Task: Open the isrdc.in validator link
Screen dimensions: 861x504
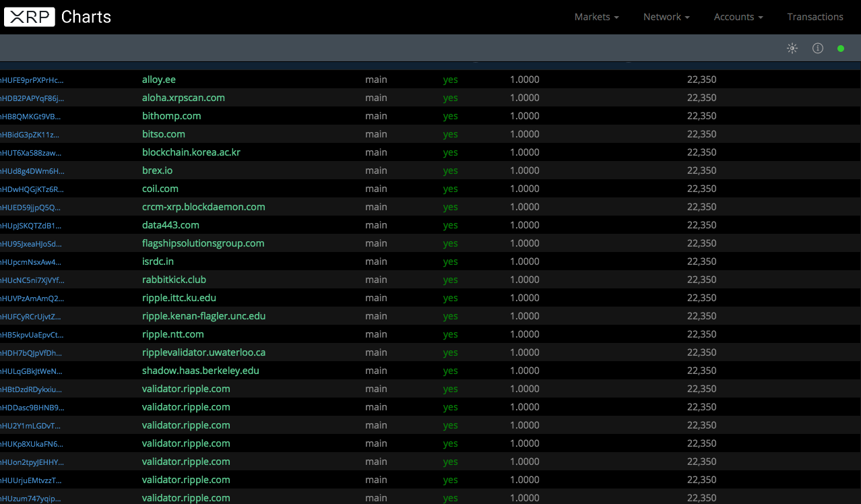Action: [158, 261]
